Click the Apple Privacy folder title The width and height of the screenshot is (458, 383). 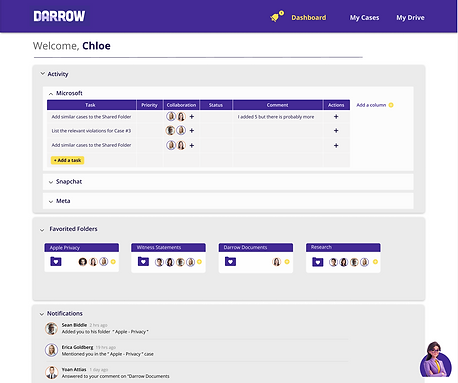pos(65,248)
